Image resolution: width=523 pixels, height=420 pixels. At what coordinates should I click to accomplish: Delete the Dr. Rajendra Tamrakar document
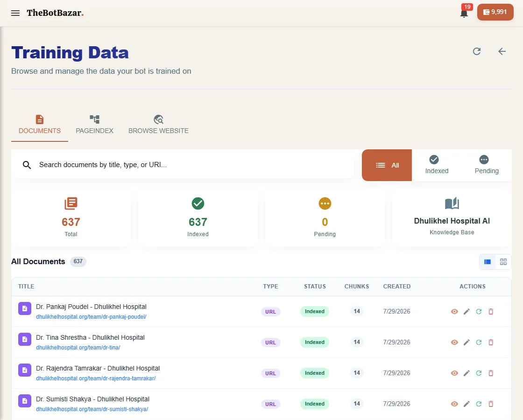point(491,373)
